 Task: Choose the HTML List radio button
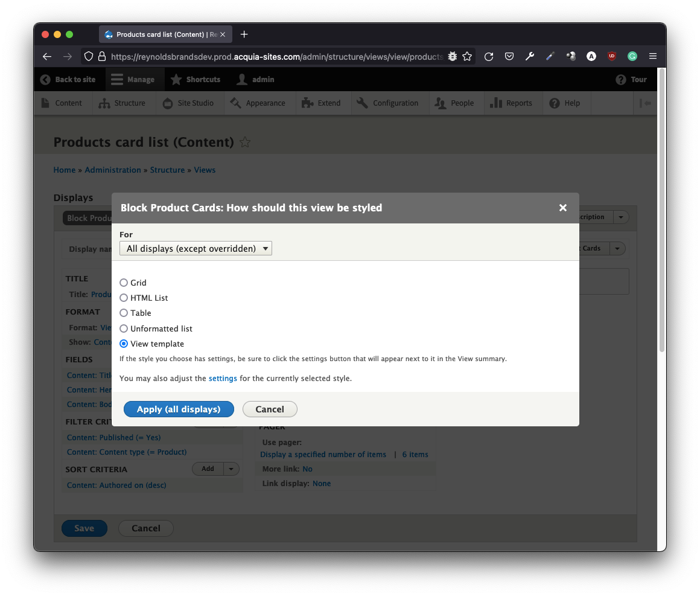point(124,298)
